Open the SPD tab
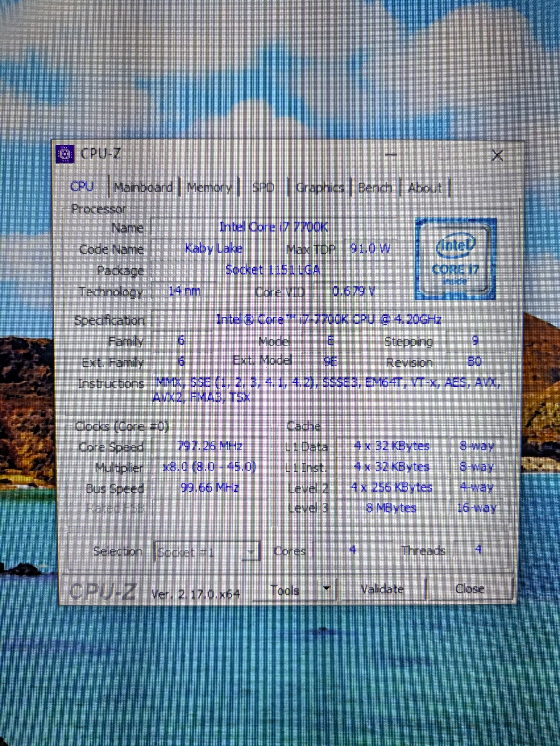This screenshot has width=560, height=746. click(x=263, y=188)
